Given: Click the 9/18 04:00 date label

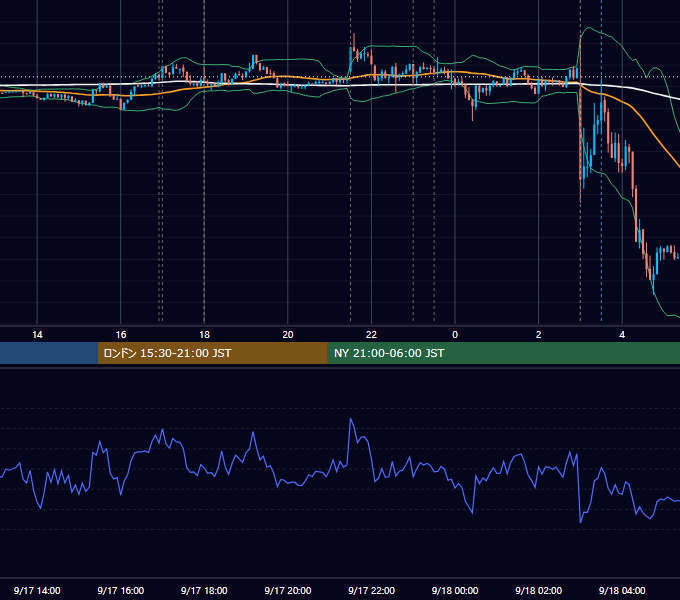Looking at the screenshot, I should [x=622, y=590].
